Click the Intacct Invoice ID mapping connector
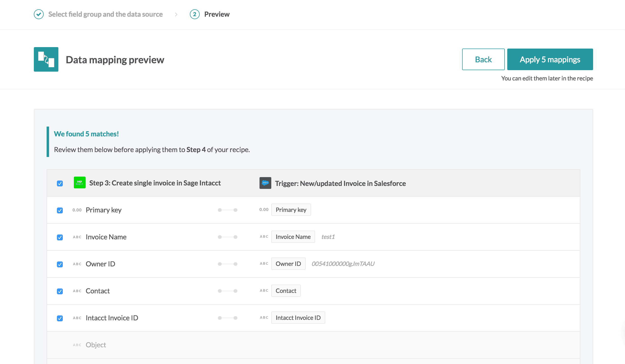The image size is (625, 364). point(227,318)
